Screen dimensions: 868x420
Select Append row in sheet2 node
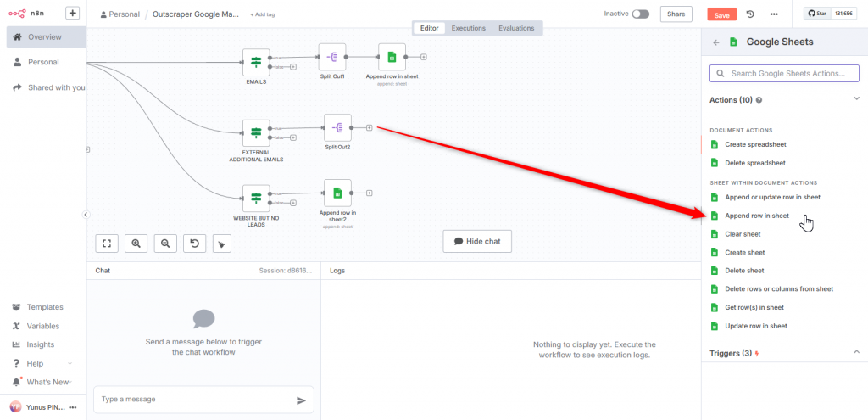tap(337, 193)
